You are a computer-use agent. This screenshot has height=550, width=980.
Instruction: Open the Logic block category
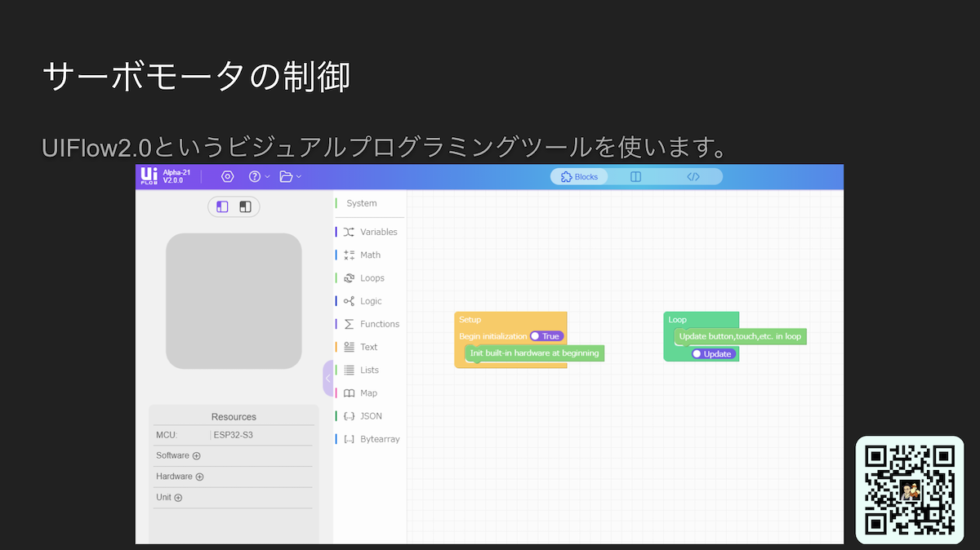point(370,301)
